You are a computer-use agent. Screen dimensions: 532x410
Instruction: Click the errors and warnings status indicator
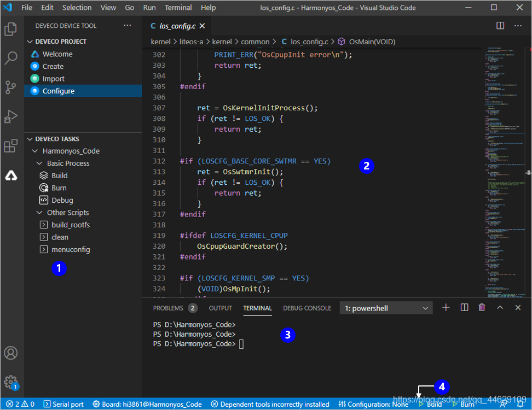click(x=20, y=404)
